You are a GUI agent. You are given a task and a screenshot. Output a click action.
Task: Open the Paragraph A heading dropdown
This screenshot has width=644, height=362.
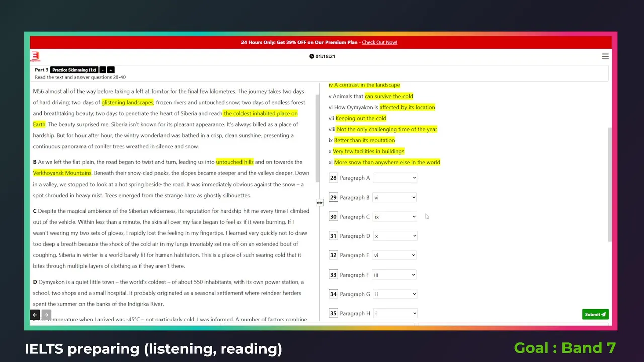(395, 178)
